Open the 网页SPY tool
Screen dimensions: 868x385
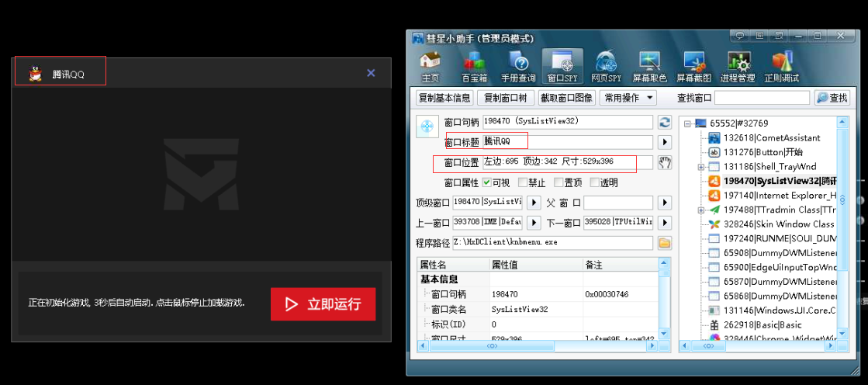pyautogui.click(x=606, y=67)
